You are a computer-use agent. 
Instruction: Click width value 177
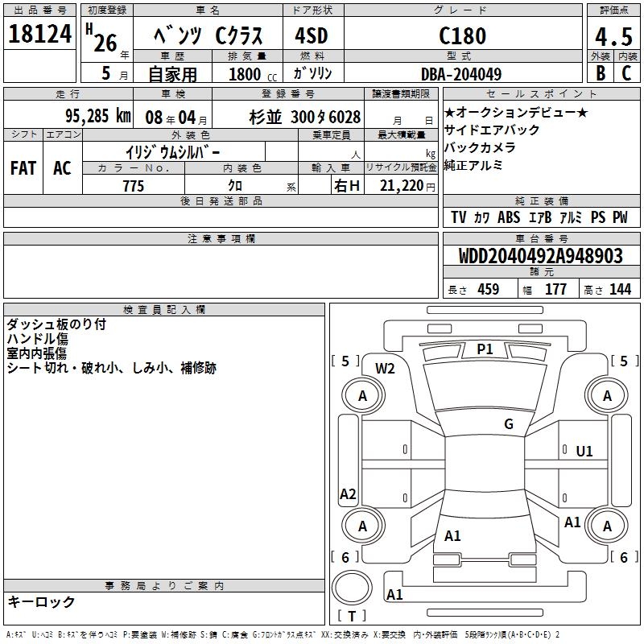(x=555, y=289)
